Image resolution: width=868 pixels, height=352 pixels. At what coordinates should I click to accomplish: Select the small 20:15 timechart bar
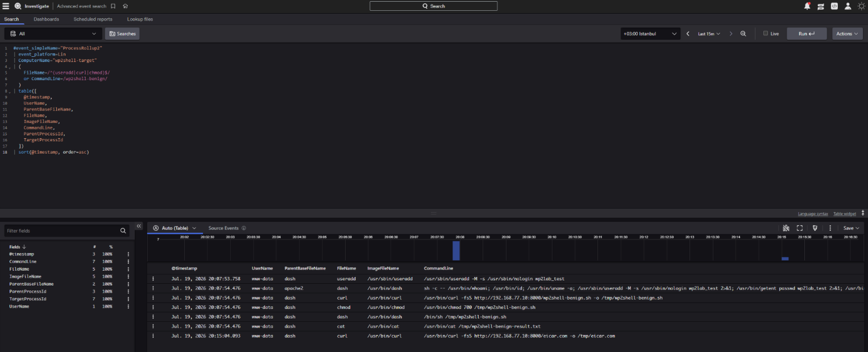pos(785,259)
